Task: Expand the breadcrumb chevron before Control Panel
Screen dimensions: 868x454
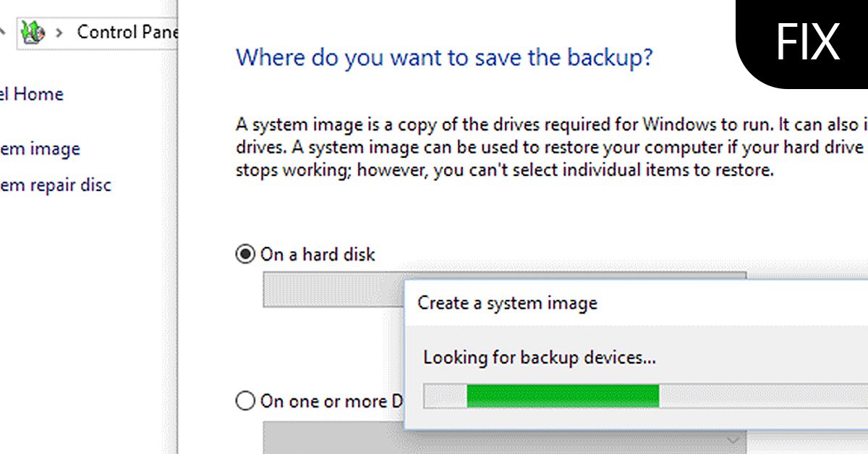Action: pos(59,32)
